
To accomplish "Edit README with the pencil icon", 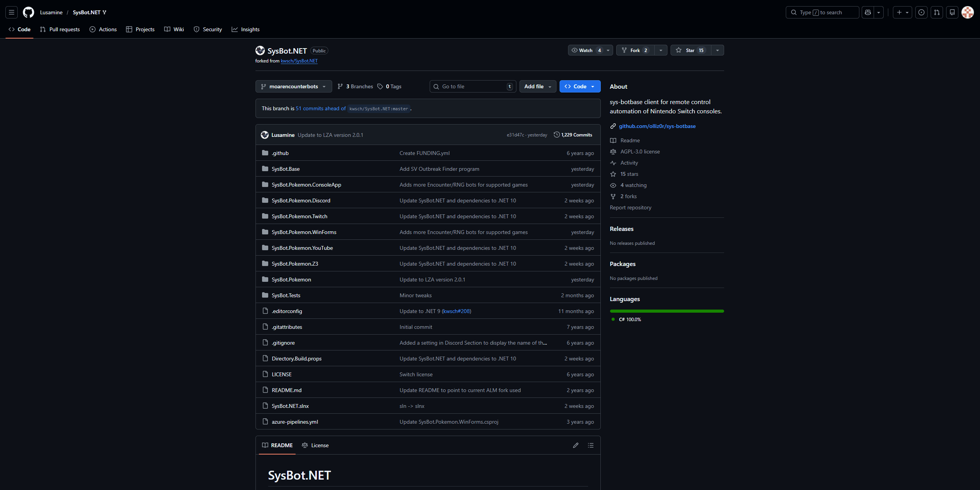I will [575, 445].
